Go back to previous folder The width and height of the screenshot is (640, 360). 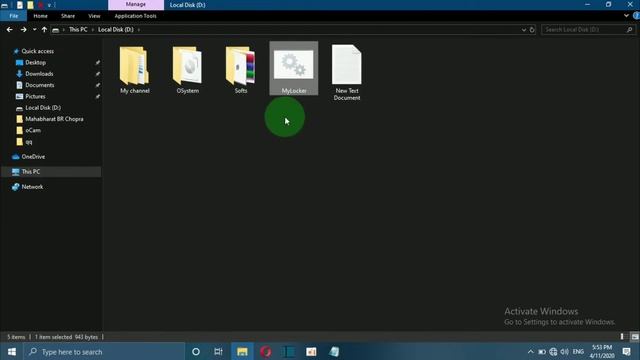[x=9, y=29]
